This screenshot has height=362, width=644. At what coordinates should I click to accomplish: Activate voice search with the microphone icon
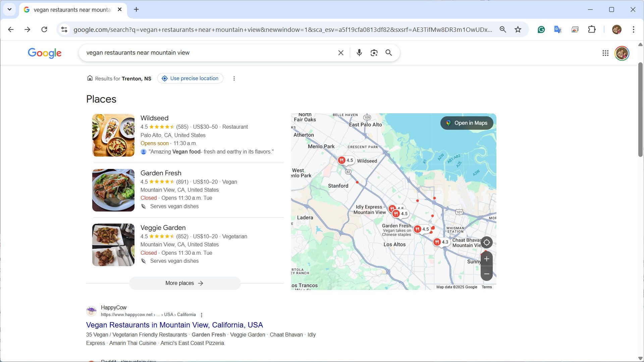[x=359, y=53]
